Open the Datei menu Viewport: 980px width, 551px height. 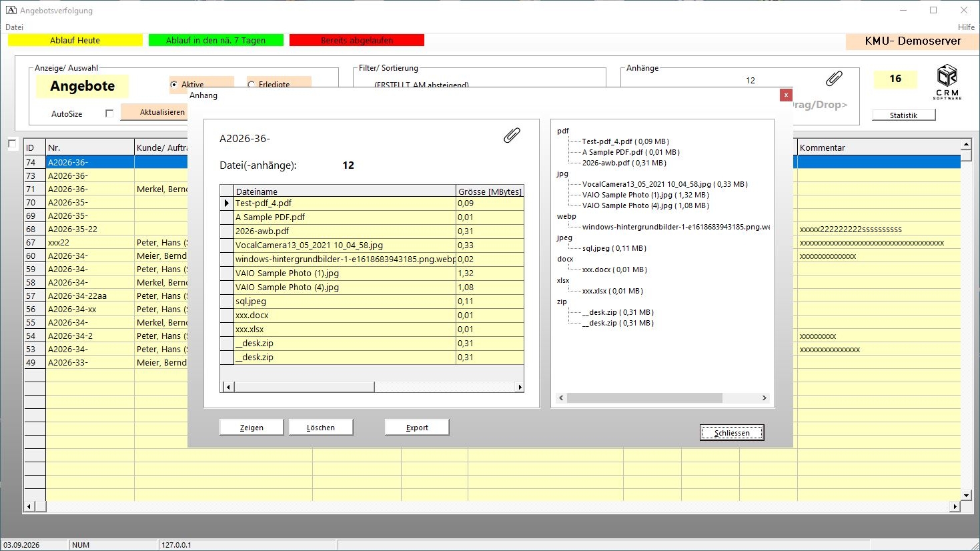[x=14, y=27]
